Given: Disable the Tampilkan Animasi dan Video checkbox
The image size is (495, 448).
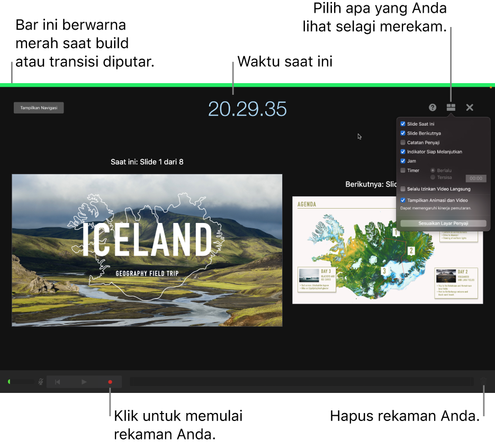Looking at the screenshot, I should (x=403, y=200).
